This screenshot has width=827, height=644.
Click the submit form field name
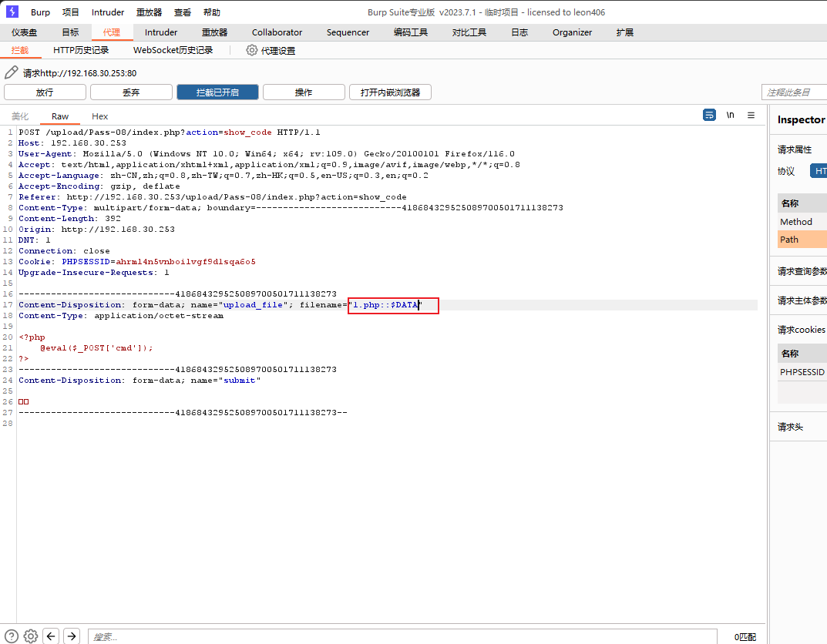(x=240, y=380)
